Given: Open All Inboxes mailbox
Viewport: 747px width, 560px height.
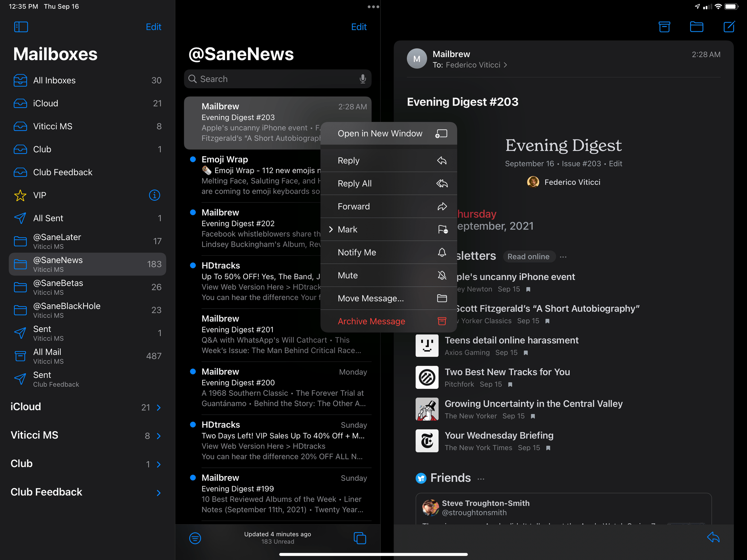Looking at the screenshot, I should tap(87, 80).
